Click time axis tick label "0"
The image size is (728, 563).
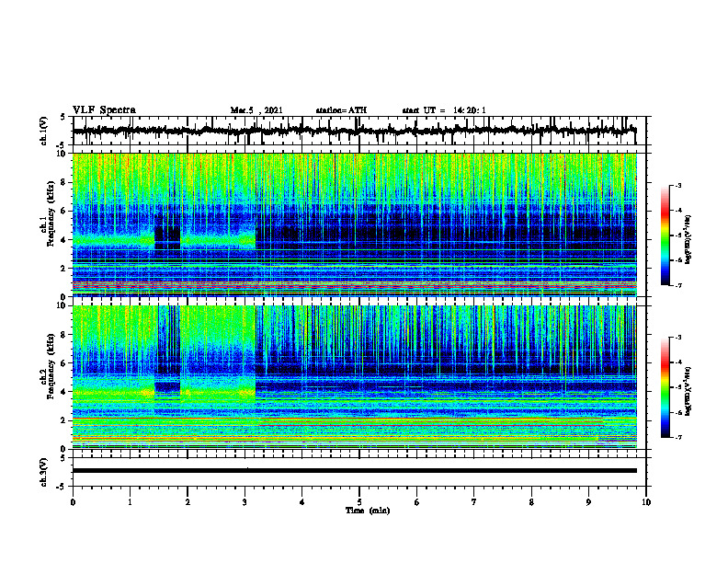(x=73, y=502)
